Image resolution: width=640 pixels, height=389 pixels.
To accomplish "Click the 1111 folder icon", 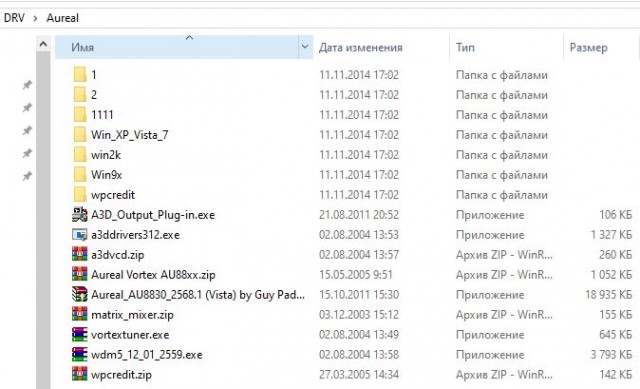I will click(x=80, y=115).
